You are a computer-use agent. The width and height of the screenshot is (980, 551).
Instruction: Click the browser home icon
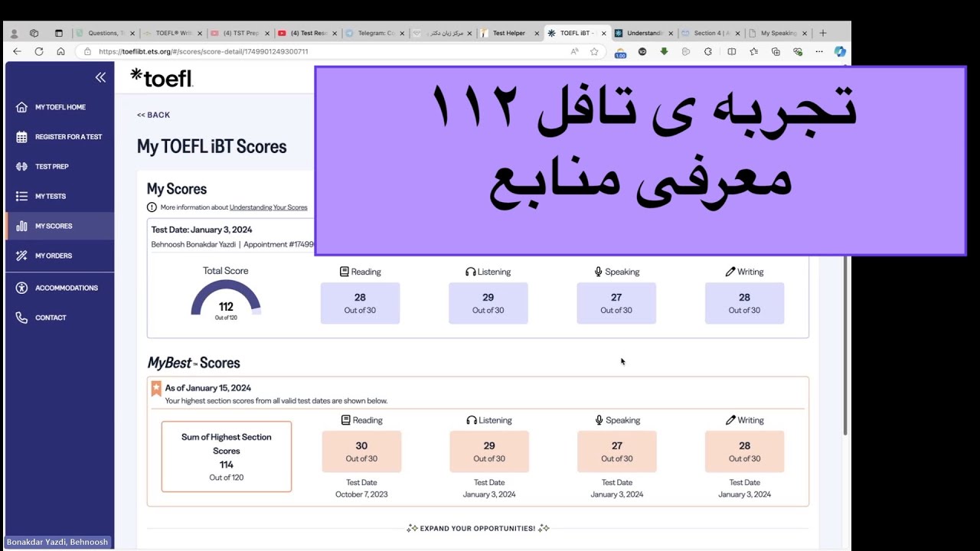[60, 51]
